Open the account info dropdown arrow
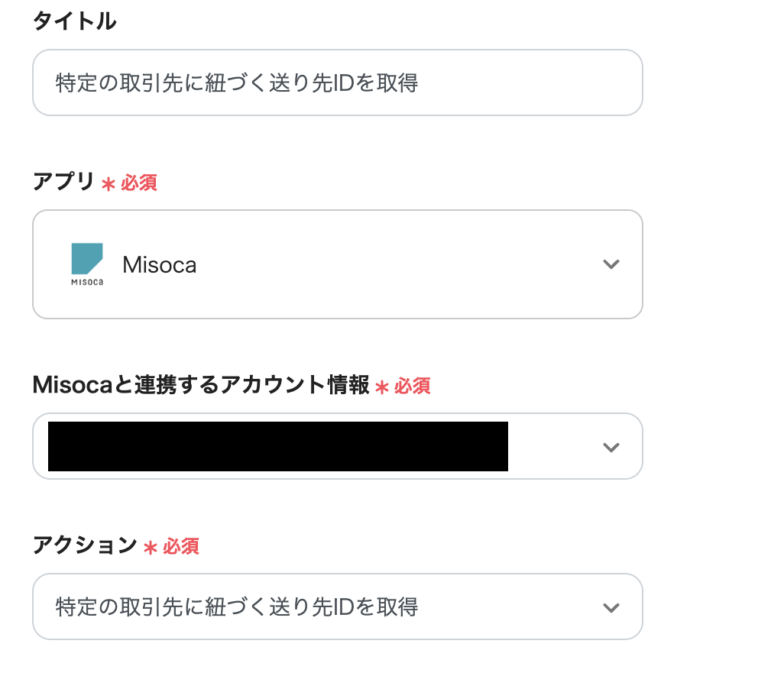Screen dimensions: 784x689 [611, 447]
